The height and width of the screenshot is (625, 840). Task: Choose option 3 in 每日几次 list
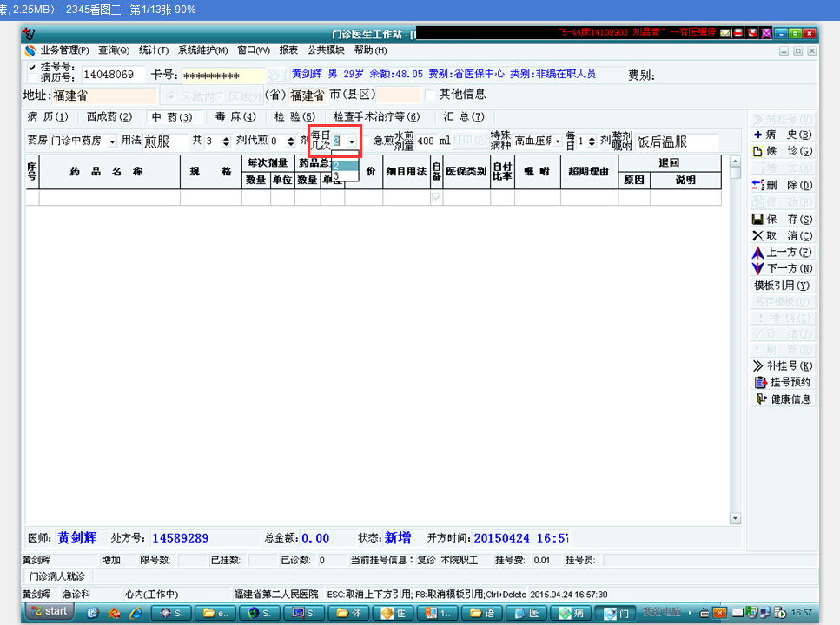click(345, 175)
